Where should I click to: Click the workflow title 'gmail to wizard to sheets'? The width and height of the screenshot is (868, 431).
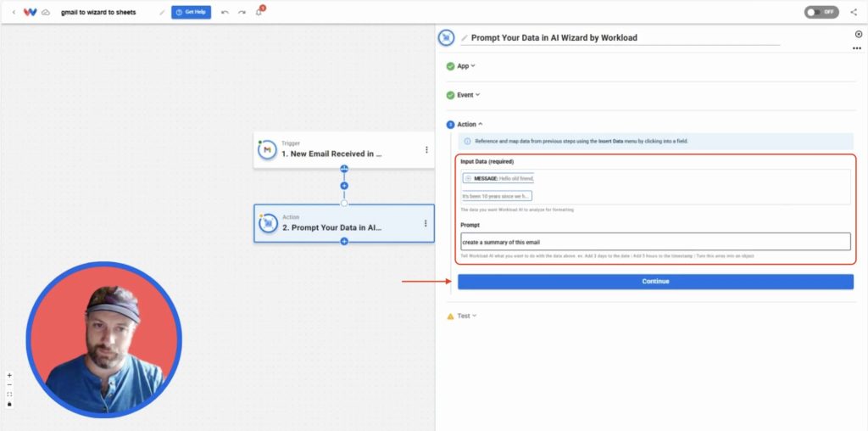pyautogui.click(x=98, y=12)
